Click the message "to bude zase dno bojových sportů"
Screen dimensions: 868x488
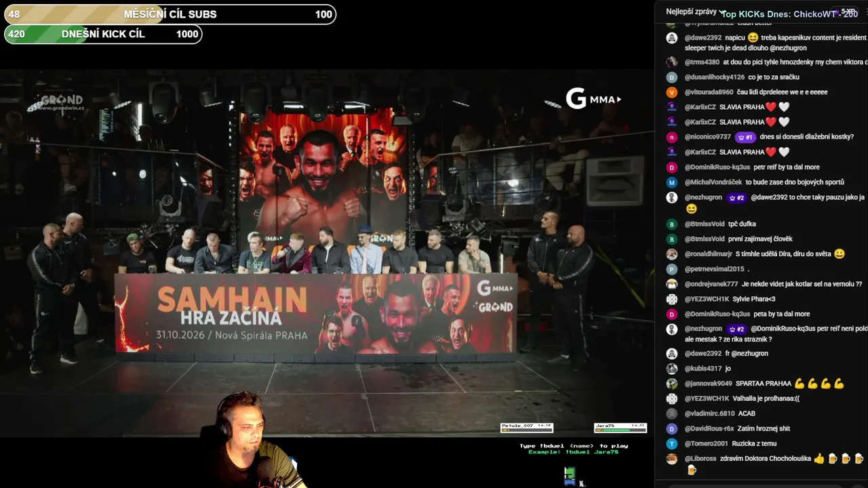(x=795, y=182)
